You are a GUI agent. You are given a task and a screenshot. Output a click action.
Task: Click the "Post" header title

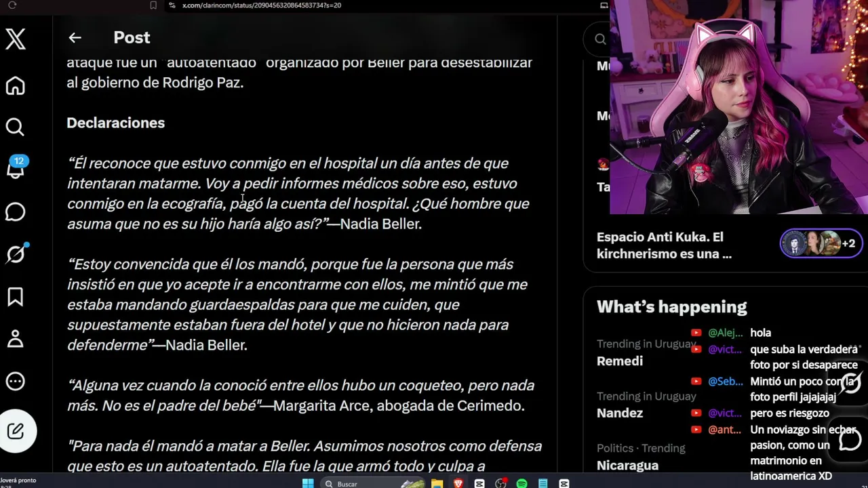(x=132, y=38)
